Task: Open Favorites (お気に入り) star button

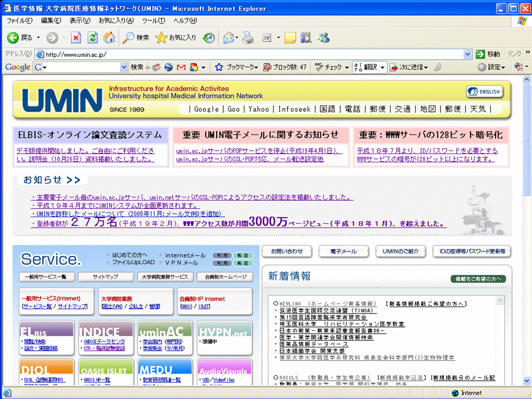Action: [x=176, y=38]
